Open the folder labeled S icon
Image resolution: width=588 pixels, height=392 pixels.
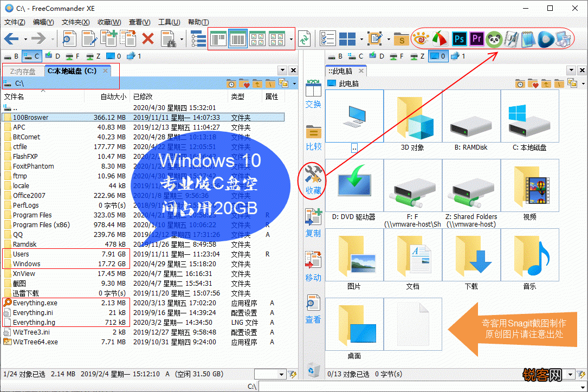[401, 38]
